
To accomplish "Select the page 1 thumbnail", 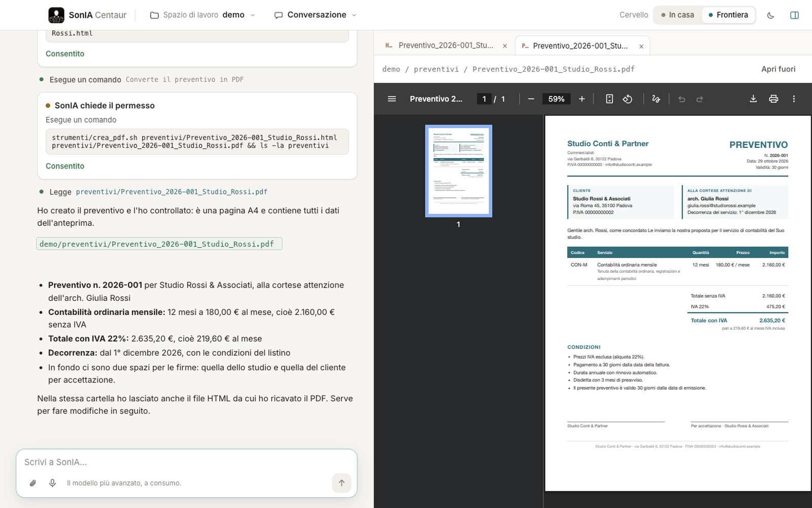I will pos(458,171).
